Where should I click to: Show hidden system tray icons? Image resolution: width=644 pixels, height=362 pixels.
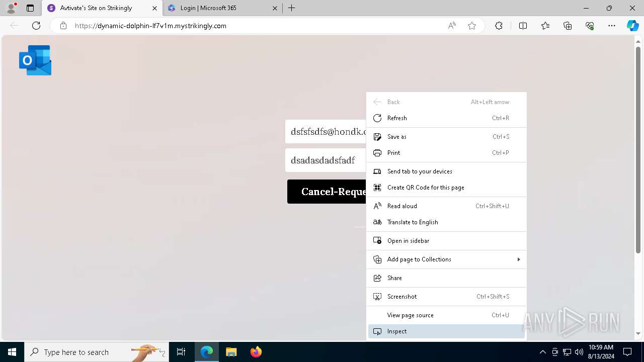coord(542,352)
